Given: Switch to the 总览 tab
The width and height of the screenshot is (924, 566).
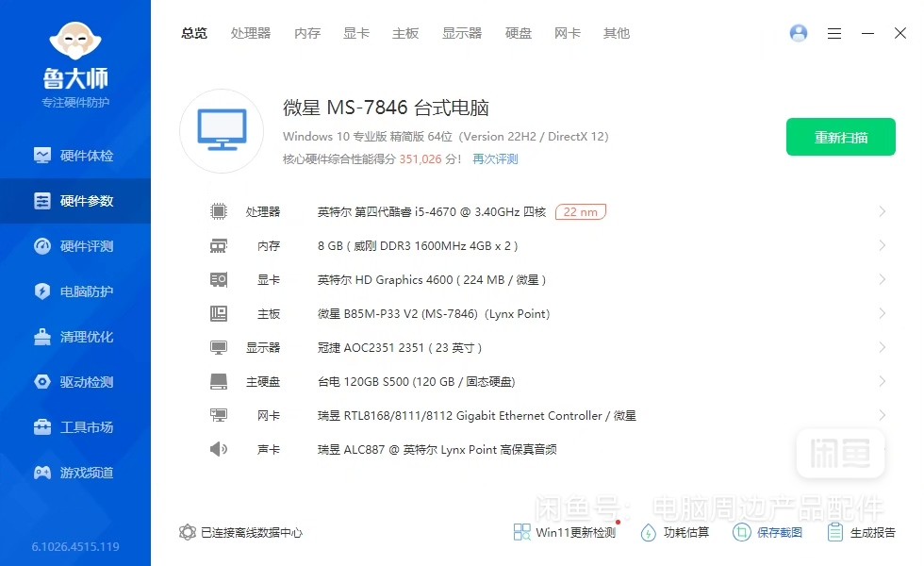Looking at the screenshot, I should point(194,34).
